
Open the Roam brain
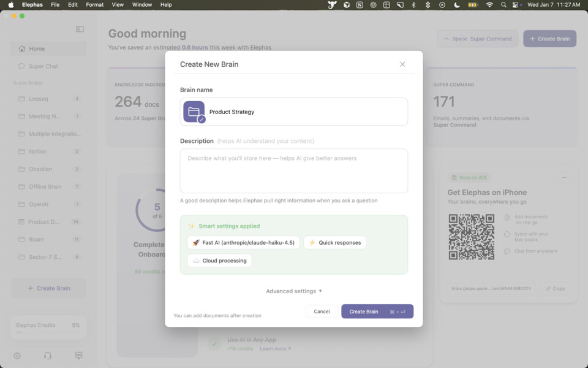point(48,239)
